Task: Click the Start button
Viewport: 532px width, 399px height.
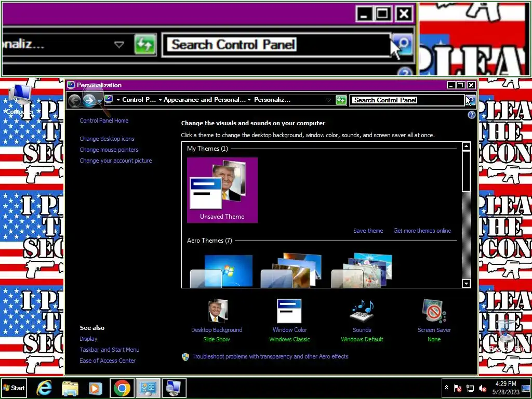Action: (x=14, y=388)
